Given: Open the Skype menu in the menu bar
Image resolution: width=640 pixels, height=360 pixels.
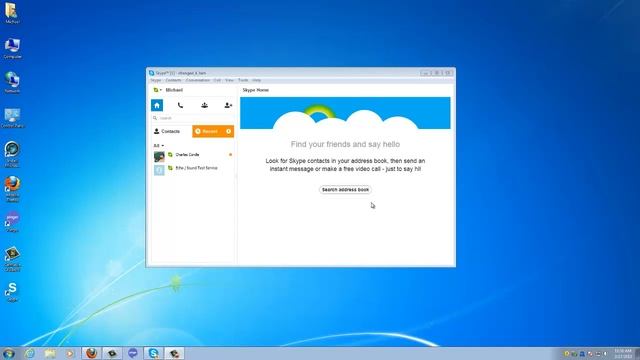Looking at the screenshot, I should point(156,80).
